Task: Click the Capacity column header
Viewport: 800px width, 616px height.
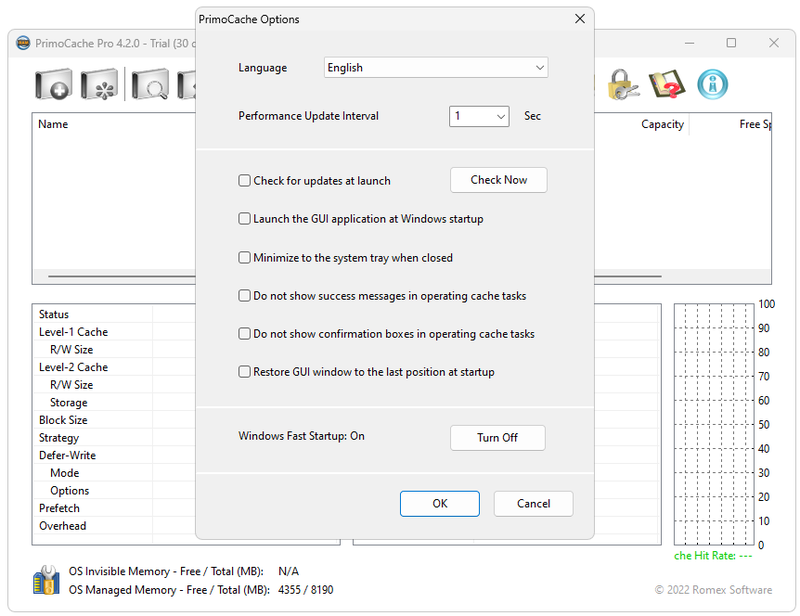Action: pos(662,124)
